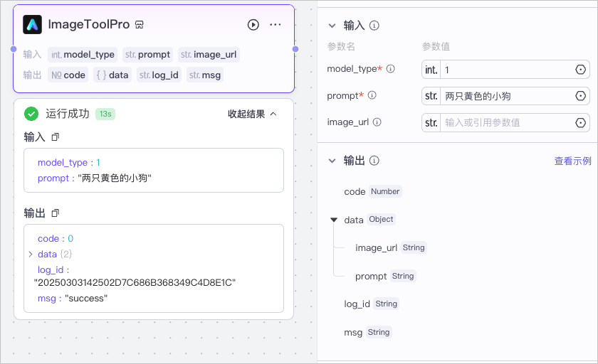This screenshot has width=598, height=364.
Task: Click the model_type : 1 result line
Action: 69,163
